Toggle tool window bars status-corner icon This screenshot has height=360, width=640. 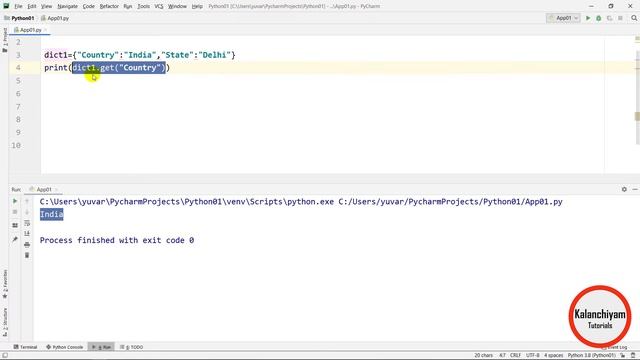pos(4,355)
